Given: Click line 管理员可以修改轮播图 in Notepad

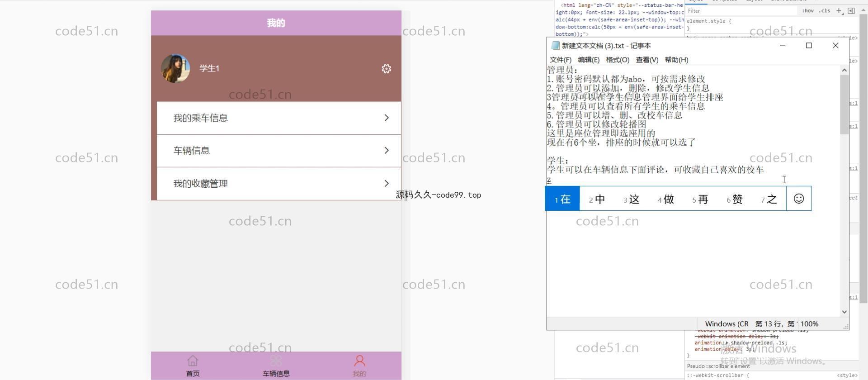Looking at the screenshot, I should click(x=596, y=124).
